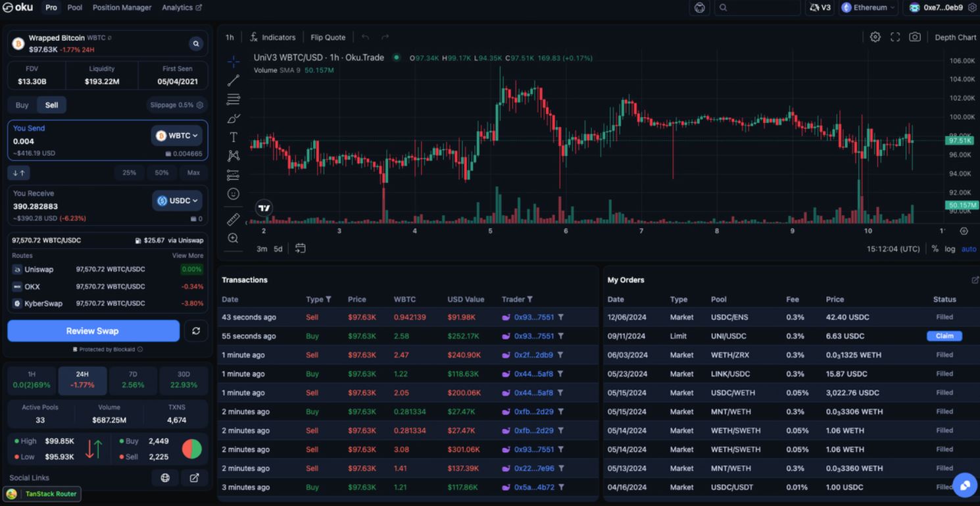Open the Pro tab
Viewport: 980px width, 506px height.
(51, 8)
